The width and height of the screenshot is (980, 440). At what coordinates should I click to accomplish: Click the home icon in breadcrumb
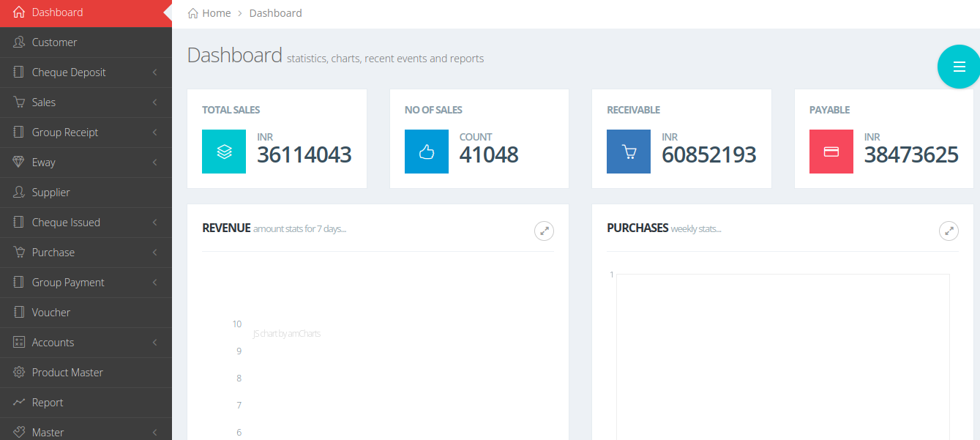(x=193, y=13)
